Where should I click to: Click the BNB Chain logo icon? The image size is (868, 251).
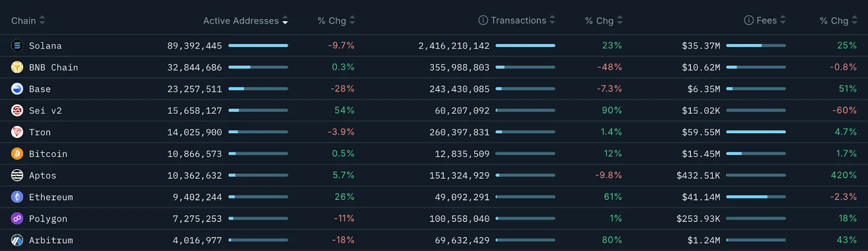pos(17,67)
